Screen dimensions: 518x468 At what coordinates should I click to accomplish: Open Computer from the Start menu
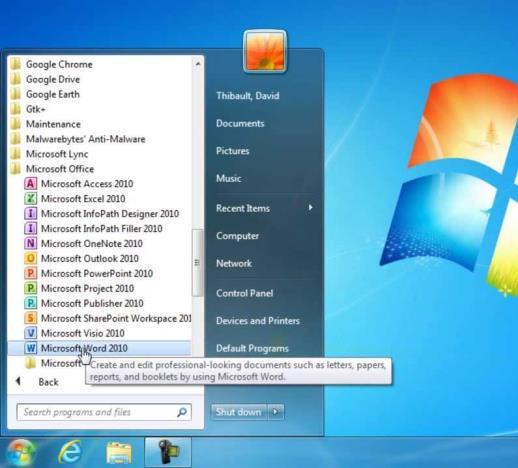(237, 236)
